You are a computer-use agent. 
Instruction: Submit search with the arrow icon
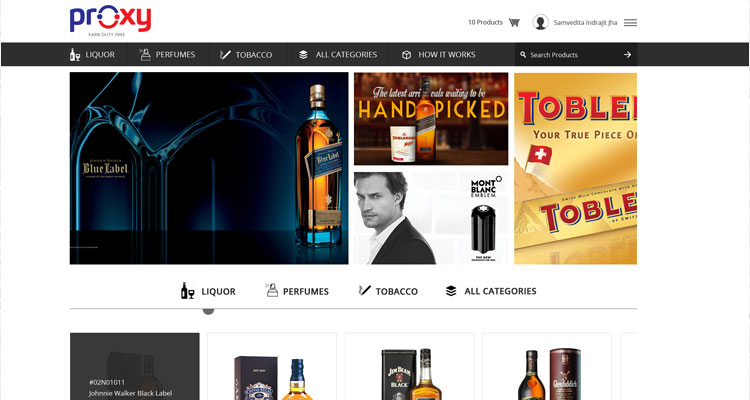point(627,55)
